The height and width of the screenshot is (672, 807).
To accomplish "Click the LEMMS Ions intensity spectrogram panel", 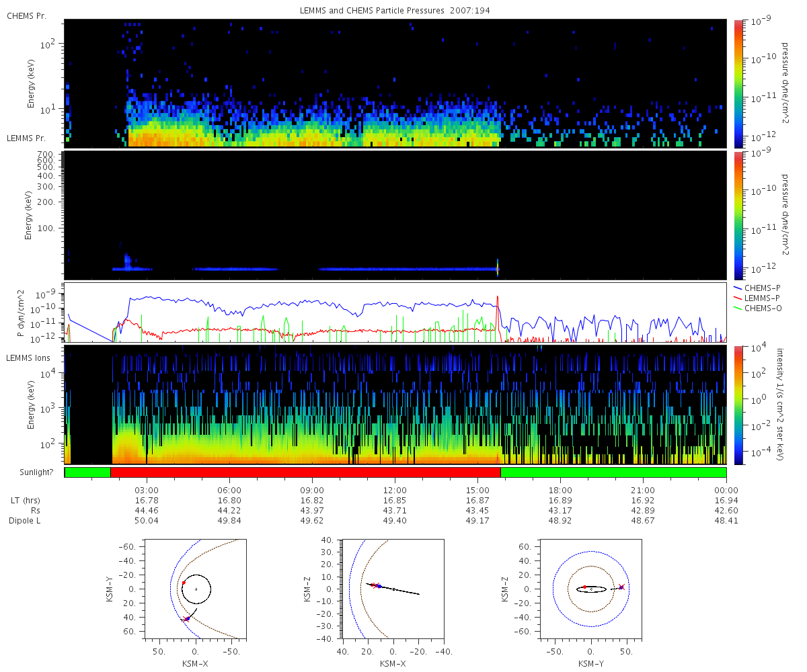I will (x=395, y=405).
